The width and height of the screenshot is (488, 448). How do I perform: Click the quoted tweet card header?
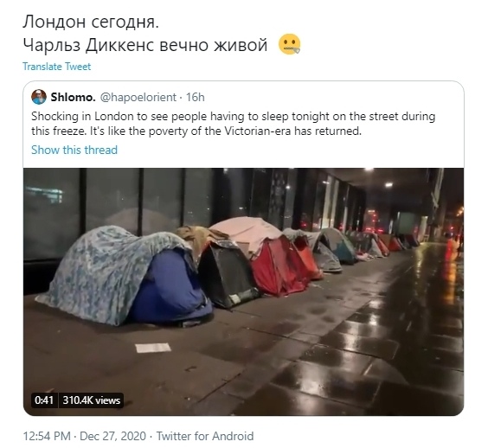(x=119, y=98)
